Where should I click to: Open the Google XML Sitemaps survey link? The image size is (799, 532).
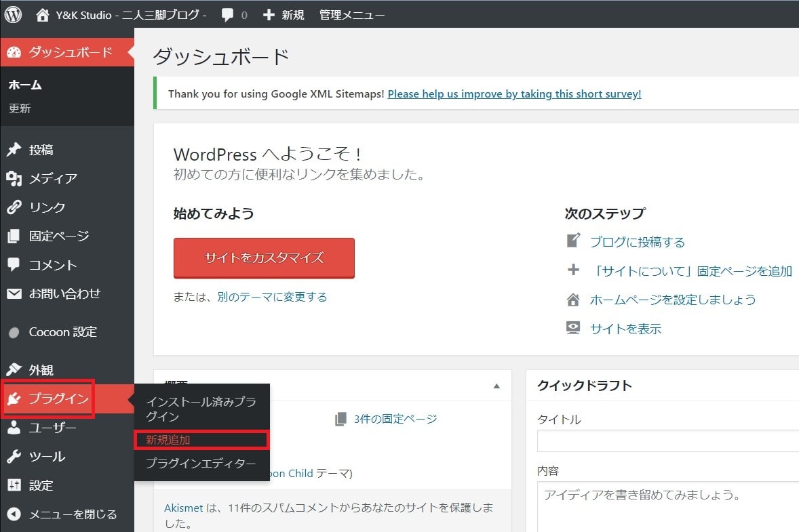tap(514, 94)
